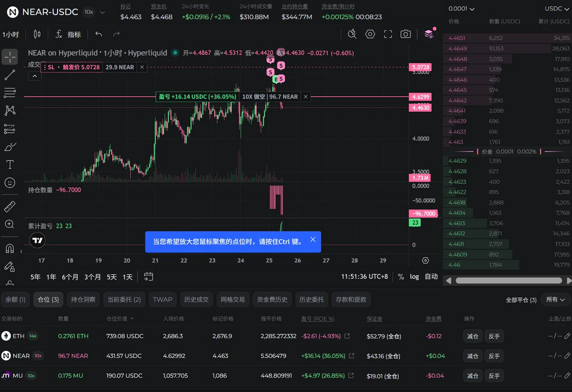Click 减仓 for the NEAR position
This screenshot has height=392, width=572.
(472, 356)
